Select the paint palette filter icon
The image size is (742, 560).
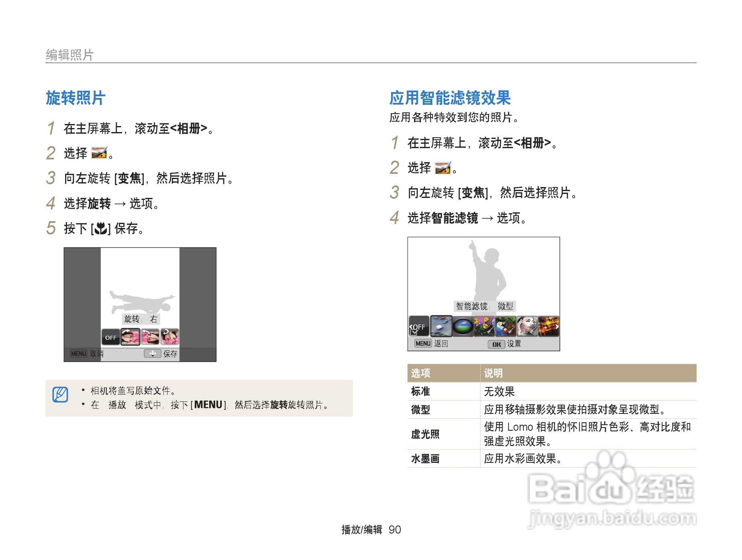506,326
